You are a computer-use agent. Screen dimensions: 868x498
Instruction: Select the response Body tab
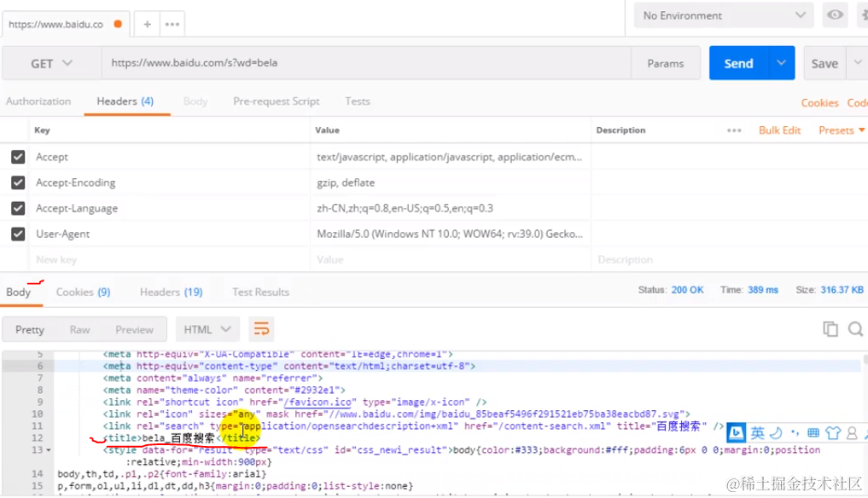tap(18, 292)
